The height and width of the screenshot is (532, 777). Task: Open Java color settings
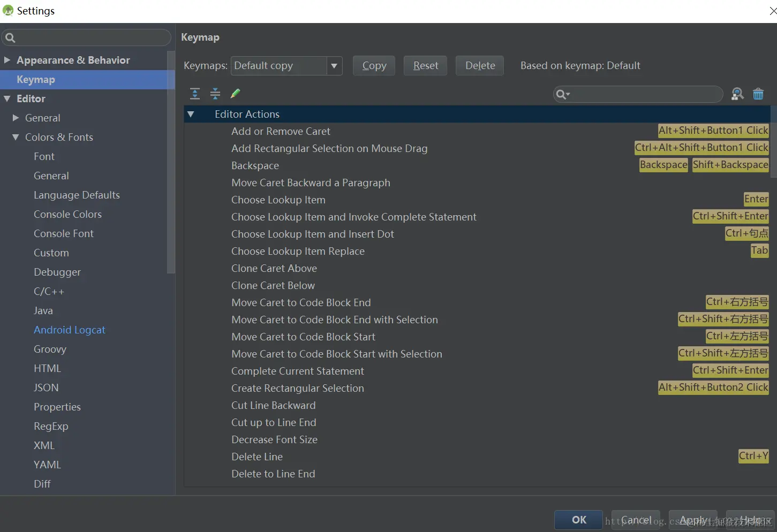[43, 310]
